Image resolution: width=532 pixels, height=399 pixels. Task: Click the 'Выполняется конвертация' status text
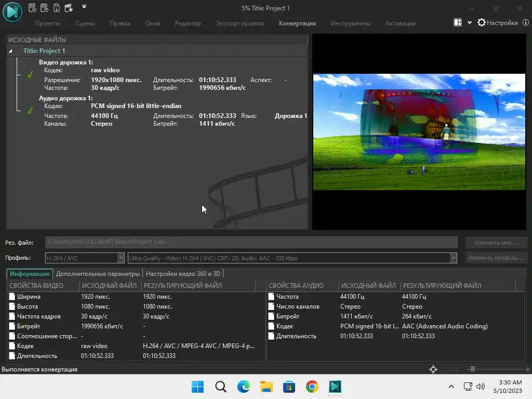coord(39,369)
